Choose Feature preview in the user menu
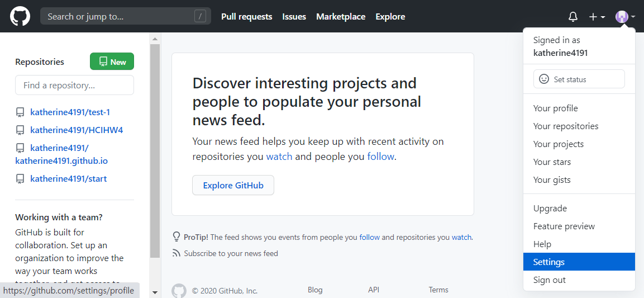 point(579,226)
